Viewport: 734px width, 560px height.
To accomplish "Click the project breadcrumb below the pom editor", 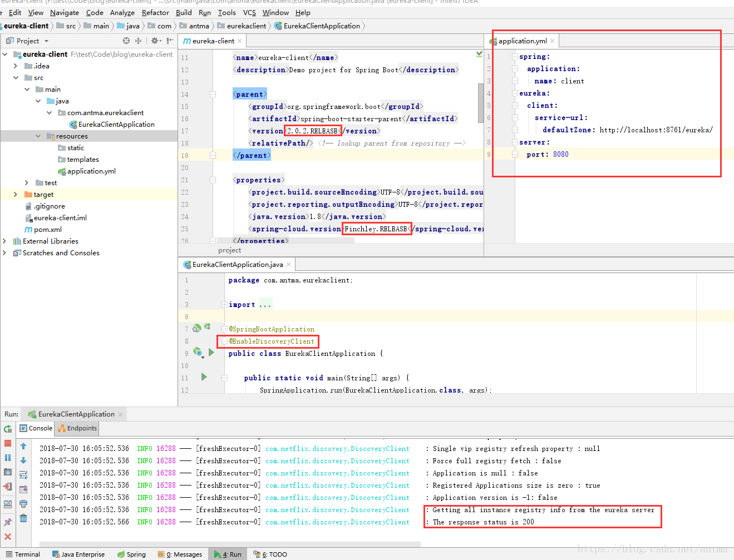I will tap(229, 250).
